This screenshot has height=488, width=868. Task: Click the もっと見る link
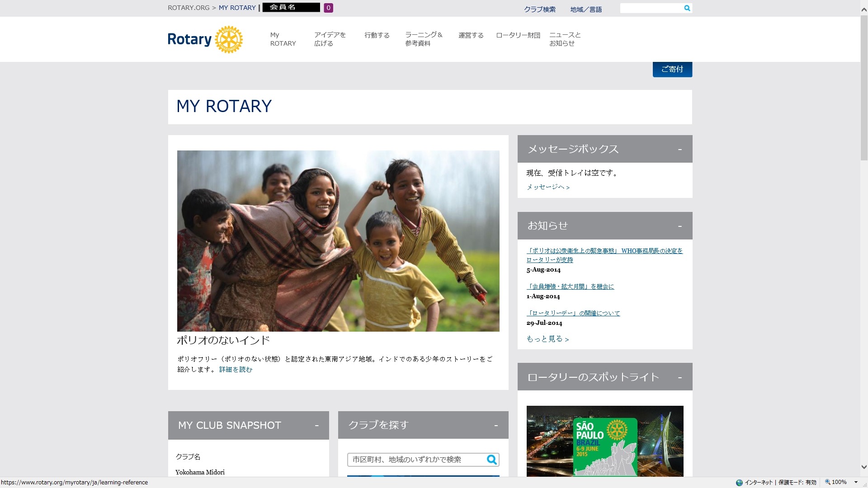coord(547,339)
